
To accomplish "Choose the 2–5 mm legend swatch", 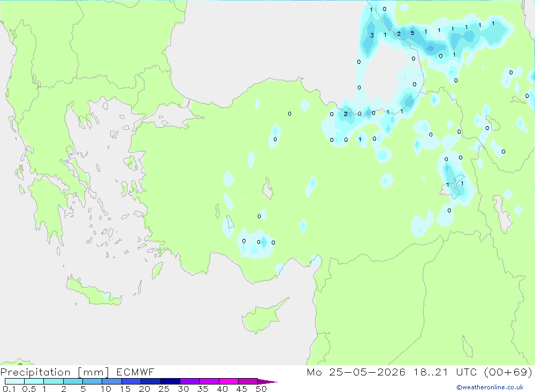I will pyautogui.click(x=73, y=381).
